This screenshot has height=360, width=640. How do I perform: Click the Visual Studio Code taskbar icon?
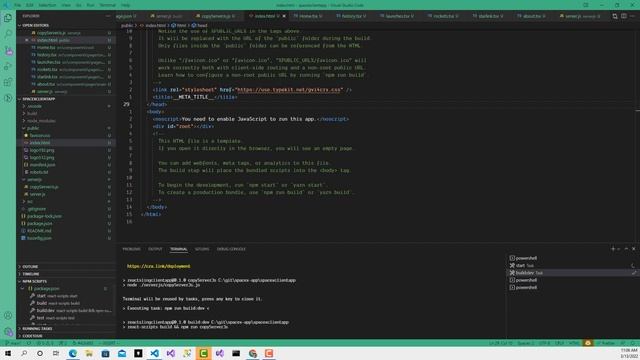(154, 353)
